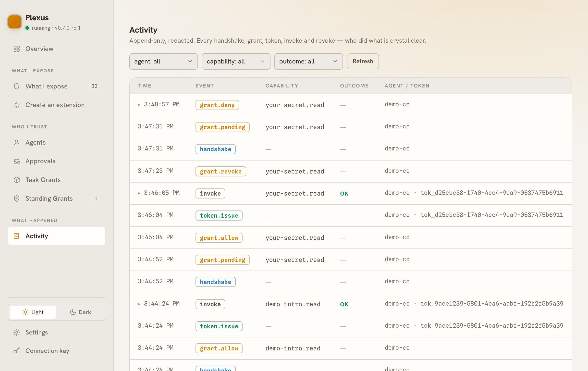Click grant.pending badge at 3:47:31 PM
Image resolution: width=588 pixels, height=371 pixels.
pyautogui.click(x=222, y=127)
